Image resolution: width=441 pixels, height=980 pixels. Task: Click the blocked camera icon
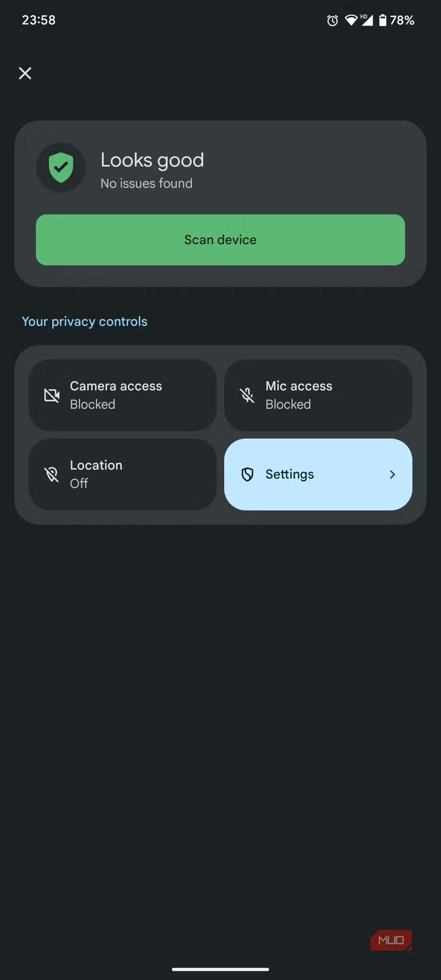point(52,395)
